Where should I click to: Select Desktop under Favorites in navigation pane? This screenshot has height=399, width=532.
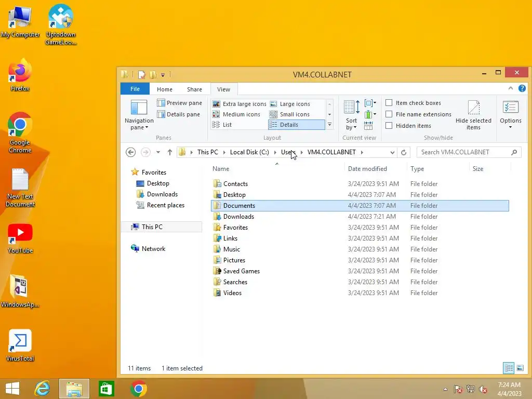click(x=158, y=183)
